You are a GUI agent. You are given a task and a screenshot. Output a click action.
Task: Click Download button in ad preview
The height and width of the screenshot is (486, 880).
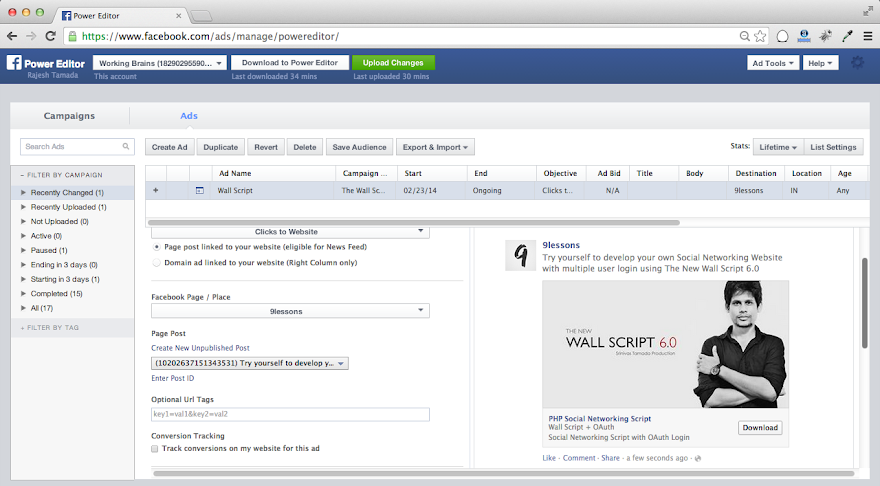coord(760,428)
